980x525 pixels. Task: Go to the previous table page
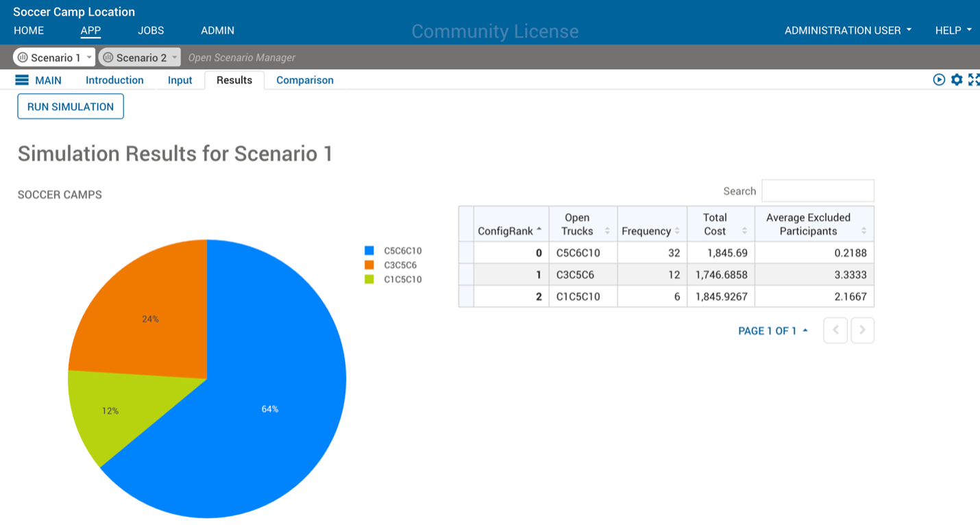835,330
